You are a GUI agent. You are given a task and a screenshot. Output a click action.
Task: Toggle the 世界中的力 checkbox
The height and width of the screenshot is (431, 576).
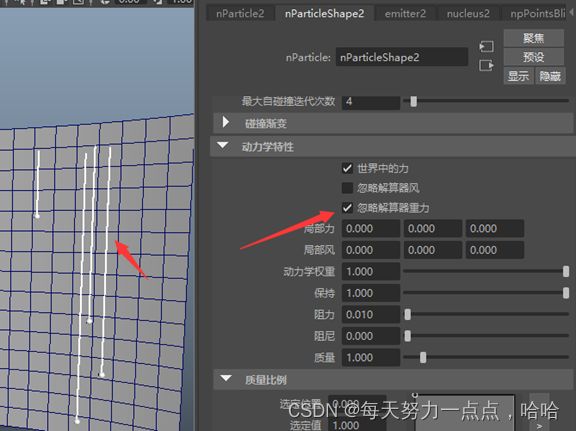point(347,168)
